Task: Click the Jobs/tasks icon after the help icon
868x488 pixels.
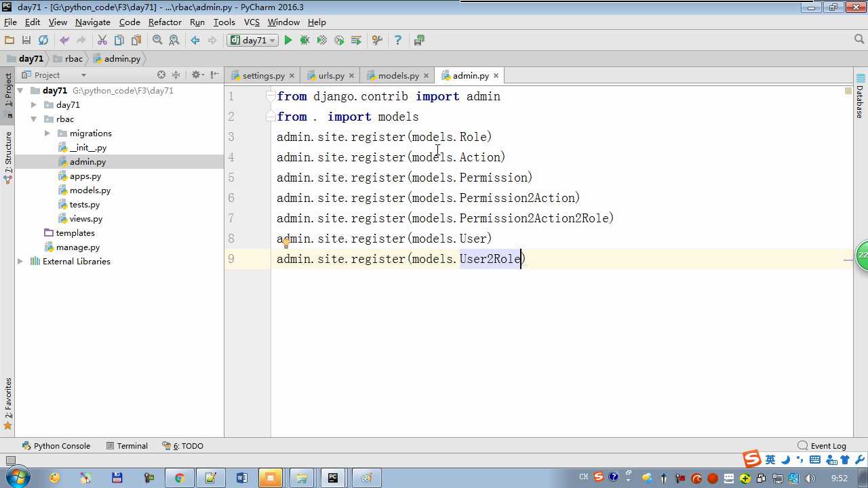Action: coord(419,41)
